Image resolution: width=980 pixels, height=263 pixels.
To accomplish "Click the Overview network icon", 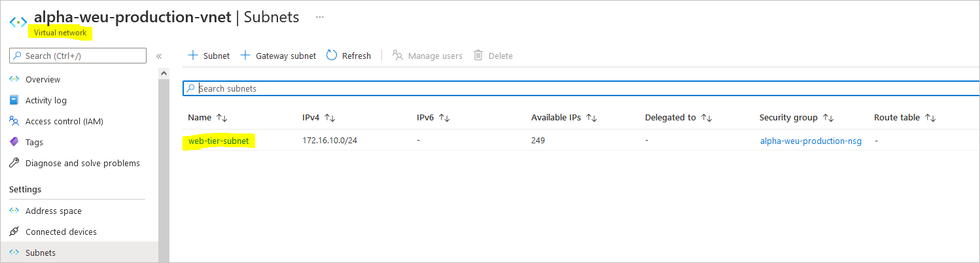I will pos(14,79).
